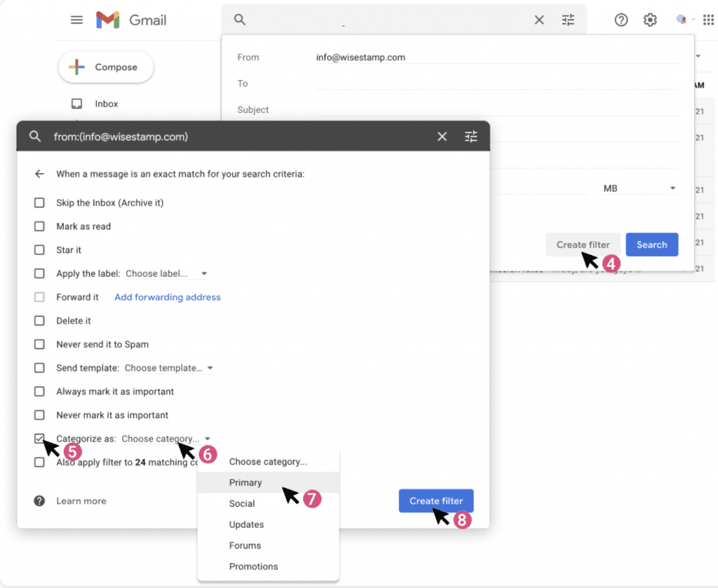Click the blue Search button
718x588 pixels.
click(651, 245)
